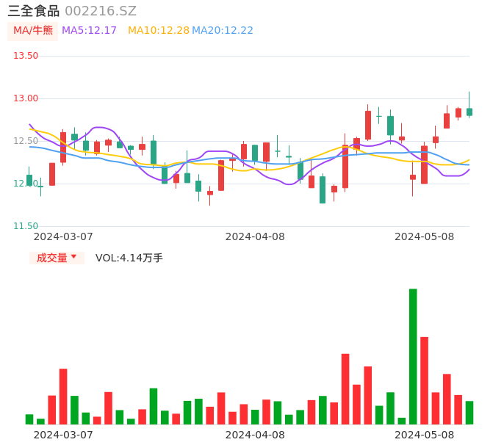Click the 11.50 price axis label
Image resolution: width=504 pixels, height=445 pixels.
tap(26, 226)
